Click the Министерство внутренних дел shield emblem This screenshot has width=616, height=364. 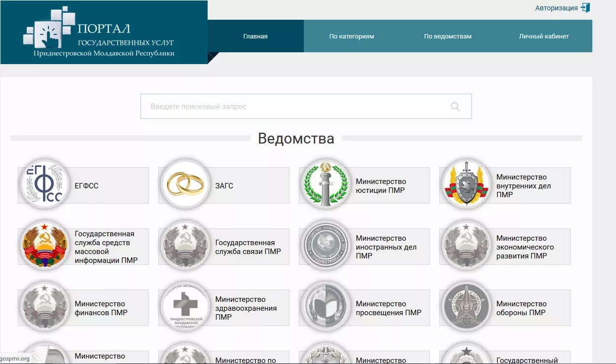coord(466,184)
